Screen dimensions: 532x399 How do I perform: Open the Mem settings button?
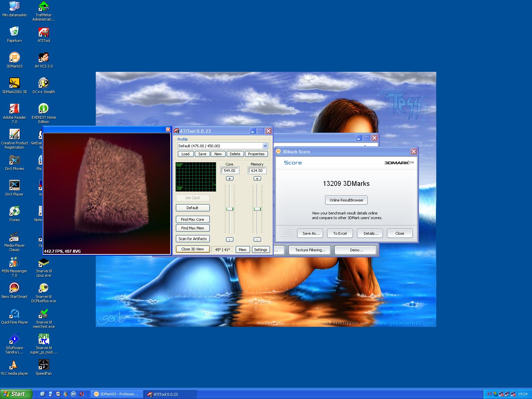[242, 250]
